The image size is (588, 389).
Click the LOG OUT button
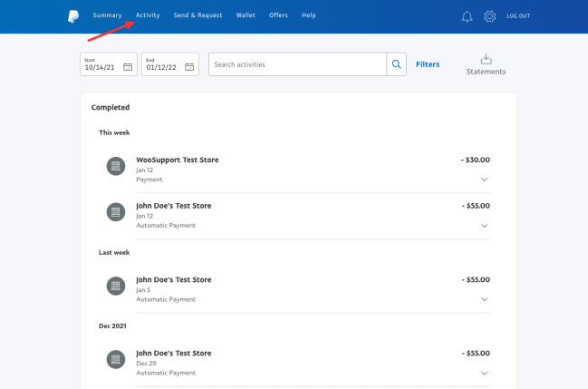(519, 16)
